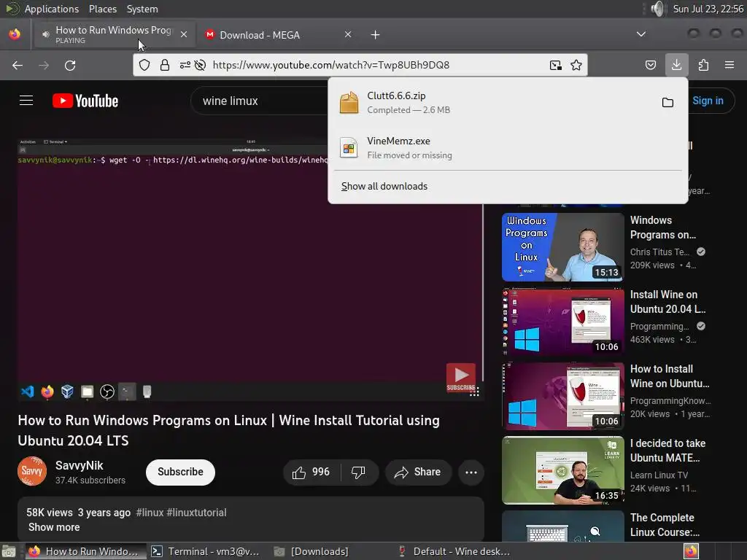Open the Install Wine on Ubuntu 20.04 thumbnail
747x560 pixels.
coord(562,321)
